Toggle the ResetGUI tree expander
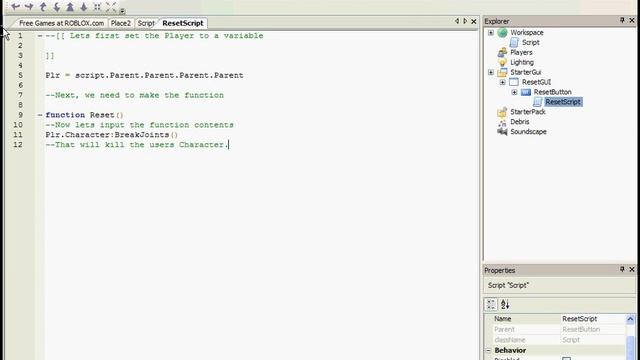This screenshot has height=360, width=640. (x=503, y=82)
